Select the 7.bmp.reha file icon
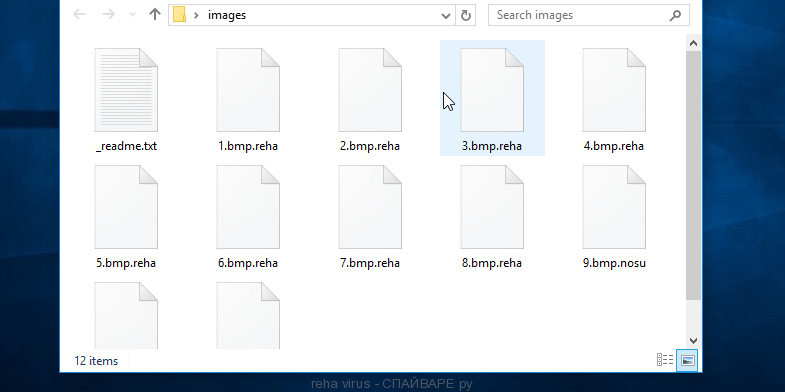Image resolution: width=785 pixels, height=392 pixels. tap(370, 207)
